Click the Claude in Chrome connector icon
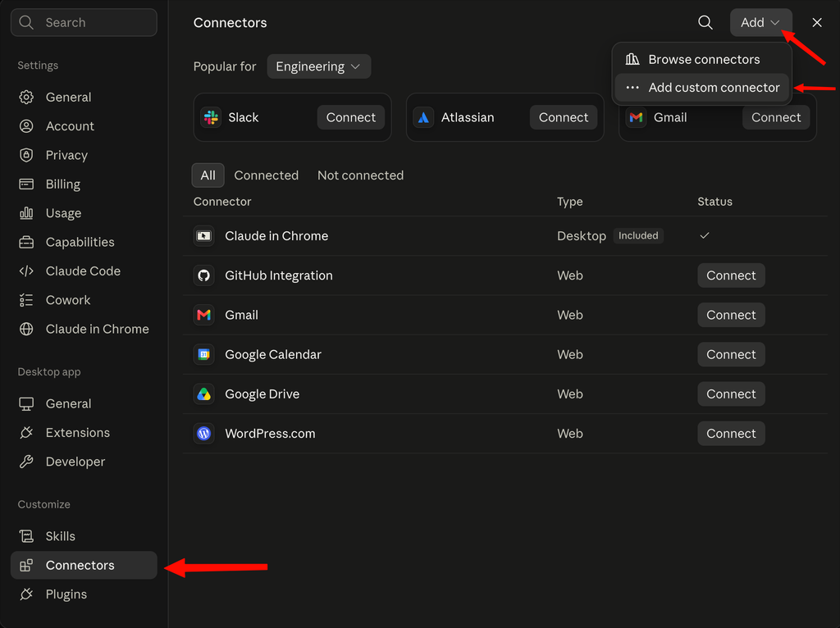840x628 pixels. tap(204, 235)
